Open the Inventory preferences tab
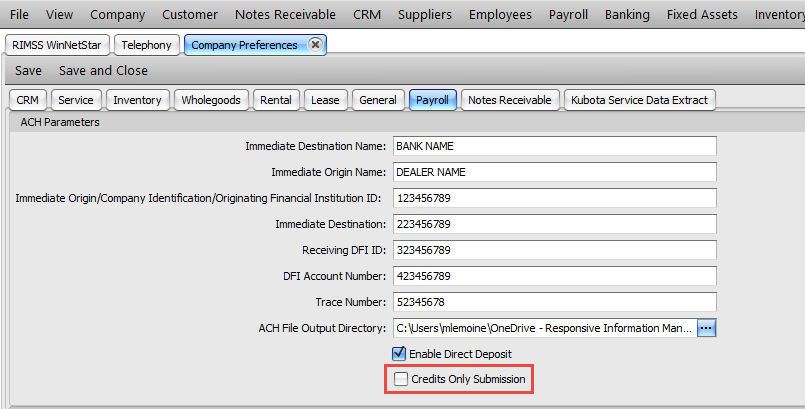 137,100
